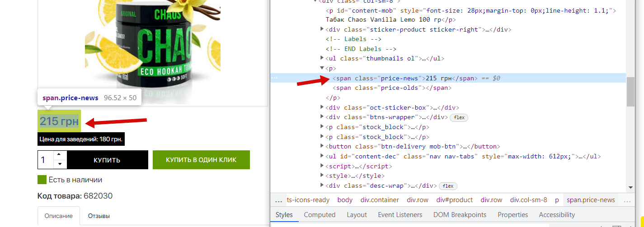Click 'Цена для заведений: 180 грн.' label
Screen dimensions: 644x227
[81, 139]
